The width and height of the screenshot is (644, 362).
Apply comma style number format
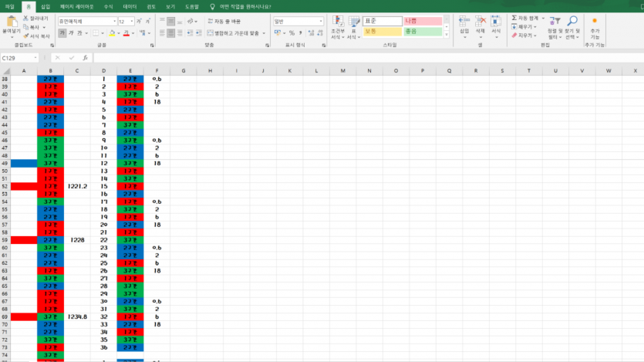tap(301, 33)
